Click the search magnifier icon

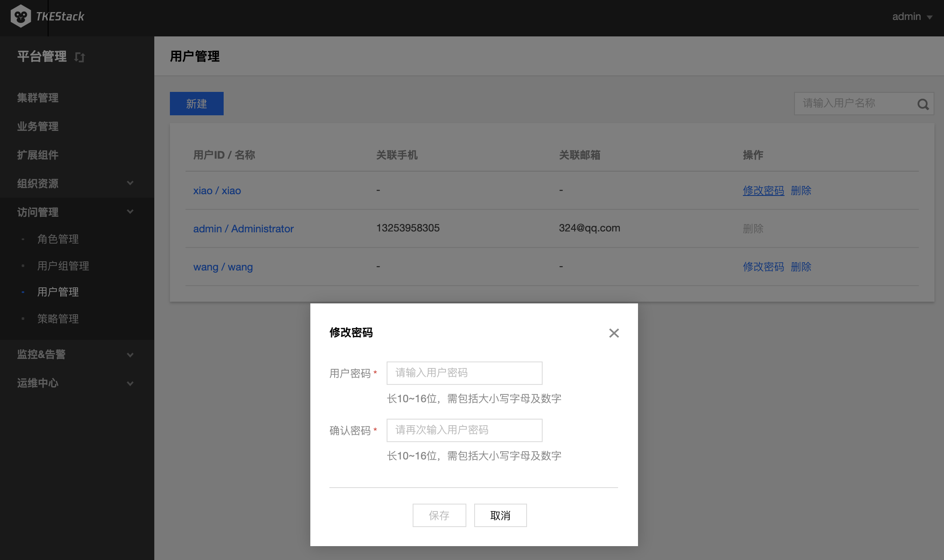tap(923, 104)
